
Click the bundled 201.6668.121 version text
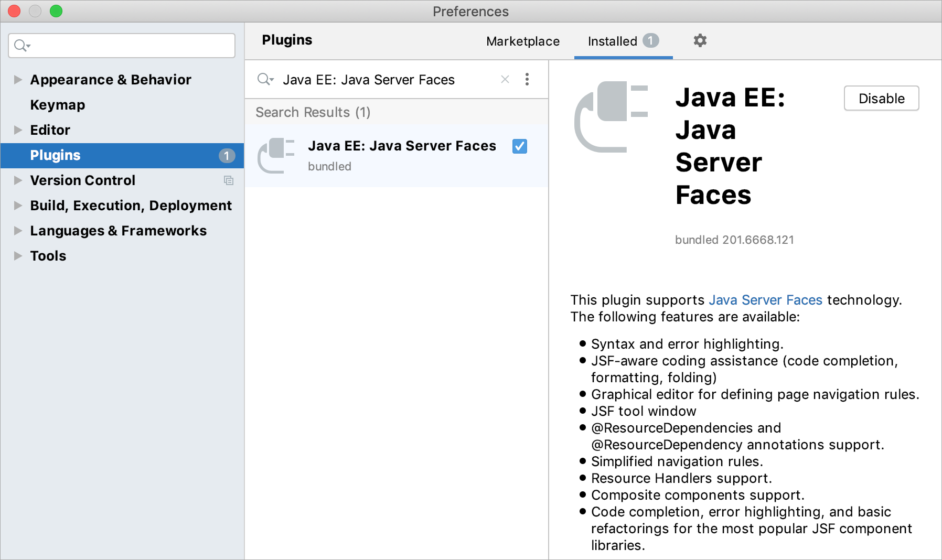(734, 240)
